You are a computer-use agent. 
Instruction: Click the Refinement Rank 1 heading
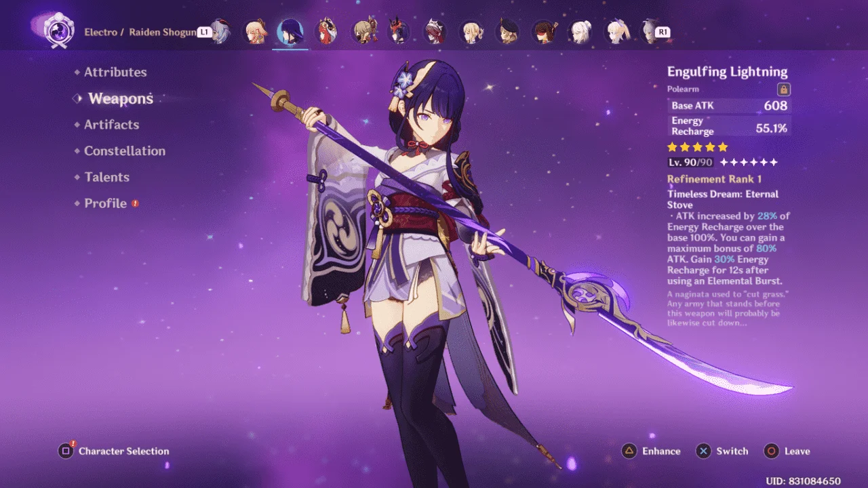point(715,179)
